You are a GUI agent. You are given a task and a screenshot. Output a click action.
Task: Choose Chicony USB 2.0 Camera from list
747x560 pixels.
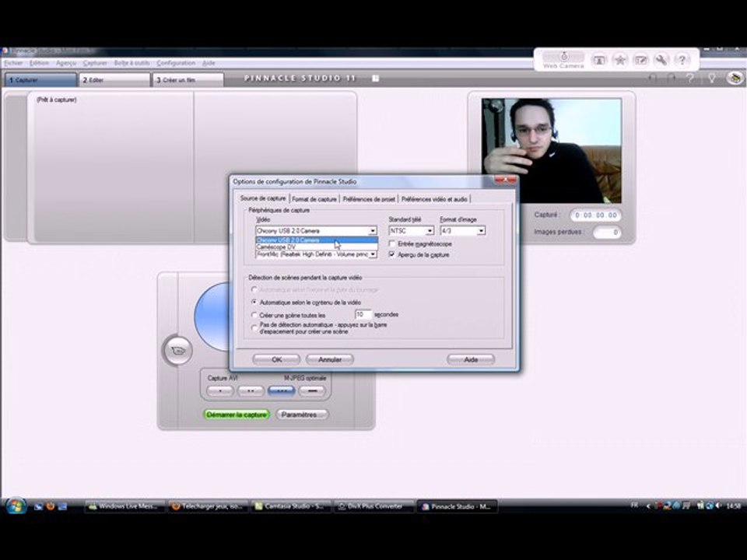tap(317, 240)
